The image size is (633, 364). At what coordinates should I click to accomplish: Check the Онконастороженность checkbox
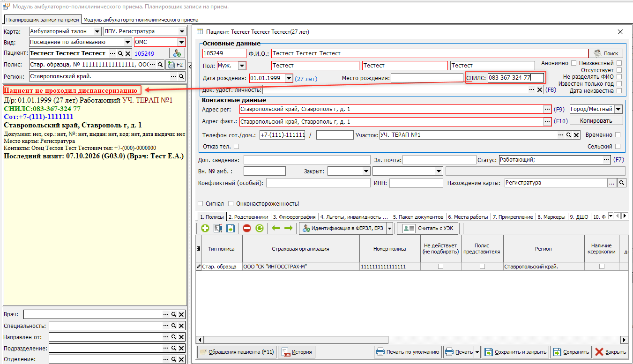(x=231, y=204)
